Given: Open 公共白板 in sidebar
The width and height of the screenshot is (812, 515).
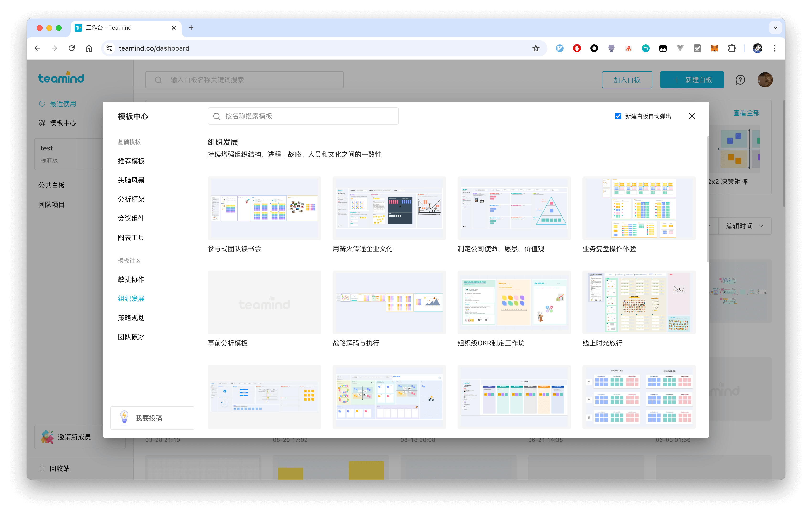Looking at the screenshot, I should [51, 185].
